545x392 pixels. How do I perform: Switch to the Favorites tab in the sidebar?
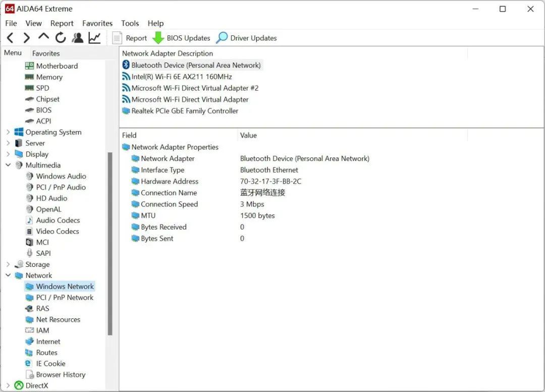click(x=46, y=53)
